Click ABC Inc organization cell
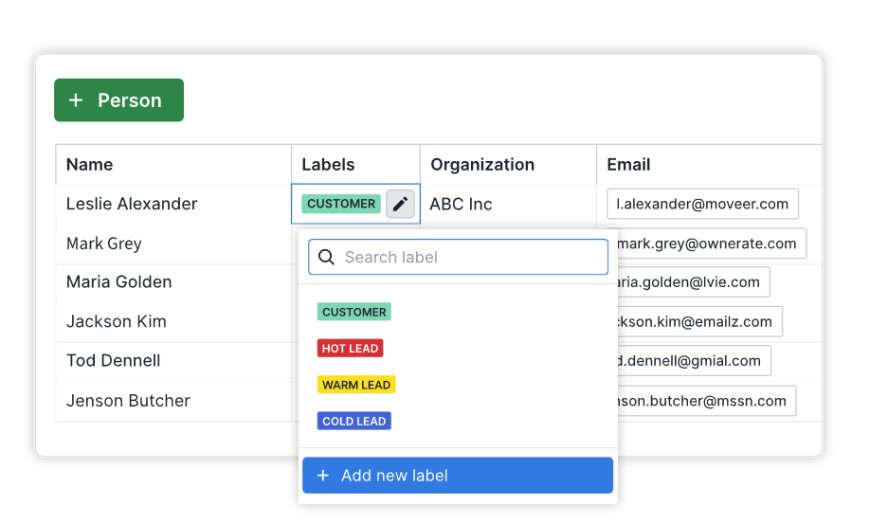Image resolution: width=870 pixels, height=524 pixels. [461, 204]
